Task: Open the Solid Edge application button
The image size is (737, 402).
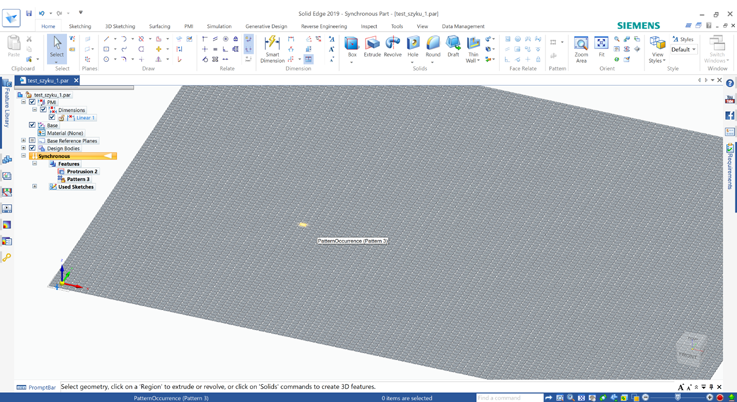Action: (11, 18)
